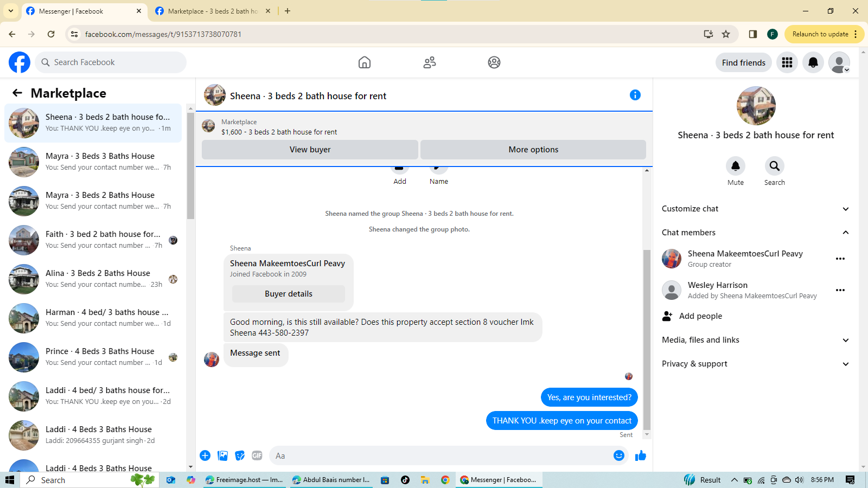This screenshot has height=488, width=868.
Task: Open a new Chrome tab
Action: point(288,11)
